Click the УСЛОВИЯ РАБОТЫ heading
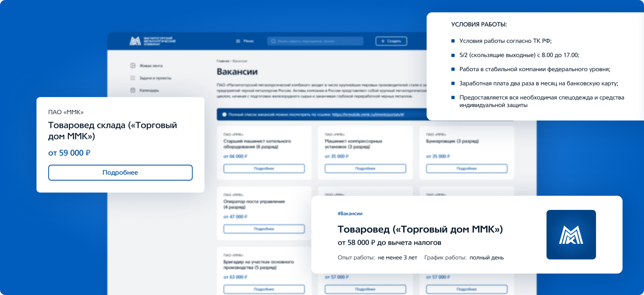The width and height of the screenshot is (644, 295). 479,24
